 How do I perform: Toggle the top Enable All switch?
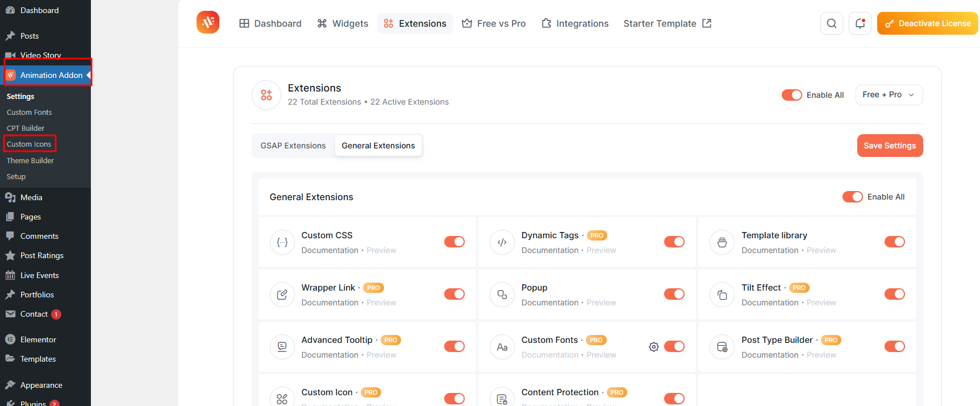point(791,95)
